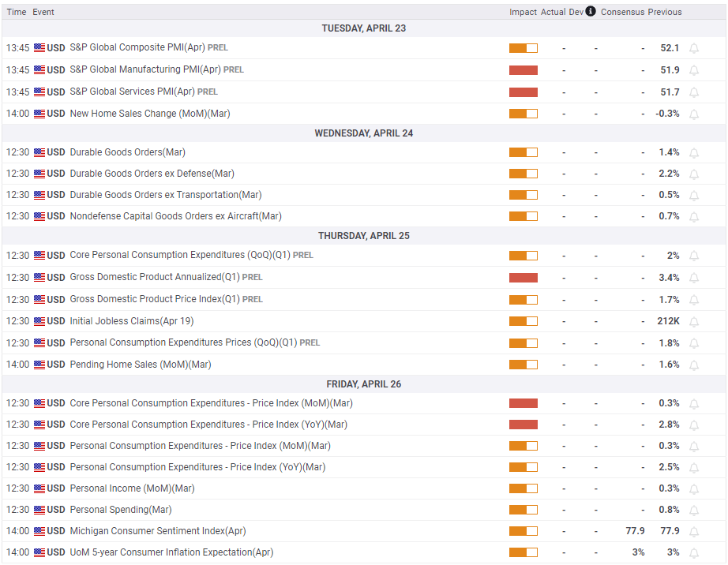Click the Impact column header
The width and height of the screenshot is (728, 565).
point(523,12)
